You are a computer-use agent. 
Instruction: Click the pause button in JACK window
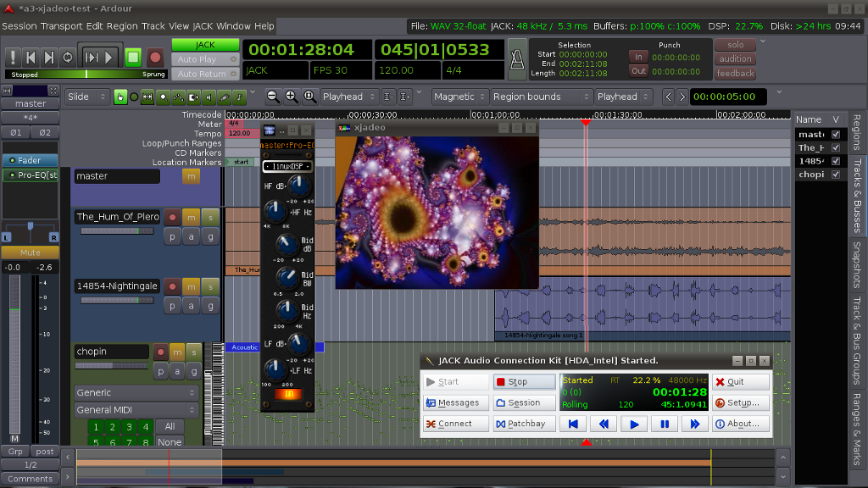(x=665, y=424)
